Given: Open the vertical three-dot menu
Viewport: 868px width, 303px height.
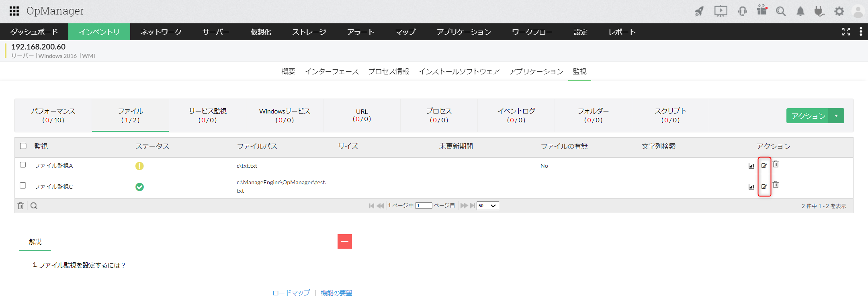Looking at the screenshot, I should tap(861, 32).
